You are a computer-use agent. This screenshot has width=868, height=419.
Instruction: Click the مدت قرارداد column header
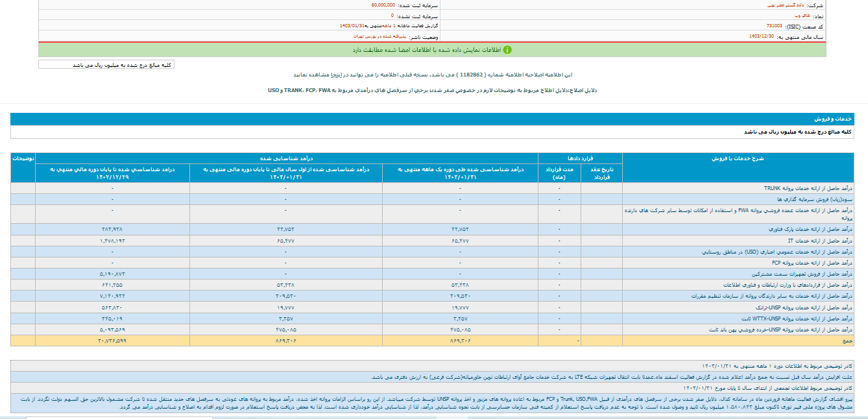[x=559, y=173]
